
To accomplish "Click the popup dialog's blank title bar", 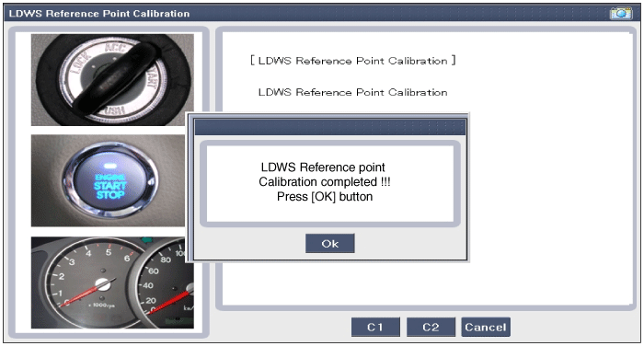I will click(329, 127).
